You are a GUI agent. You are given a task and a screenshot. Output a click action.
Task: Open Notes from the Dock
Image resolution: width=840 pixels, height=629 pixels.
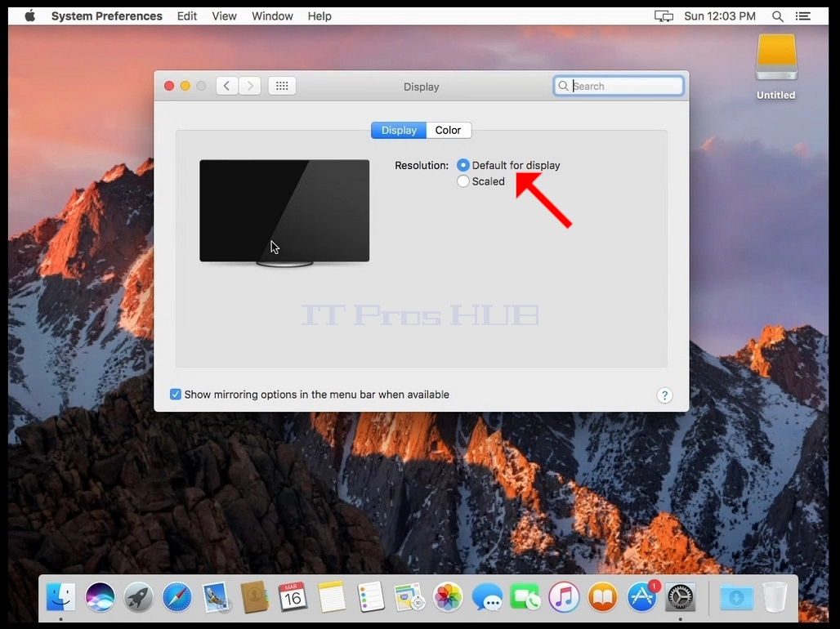[x=332, y=597]
